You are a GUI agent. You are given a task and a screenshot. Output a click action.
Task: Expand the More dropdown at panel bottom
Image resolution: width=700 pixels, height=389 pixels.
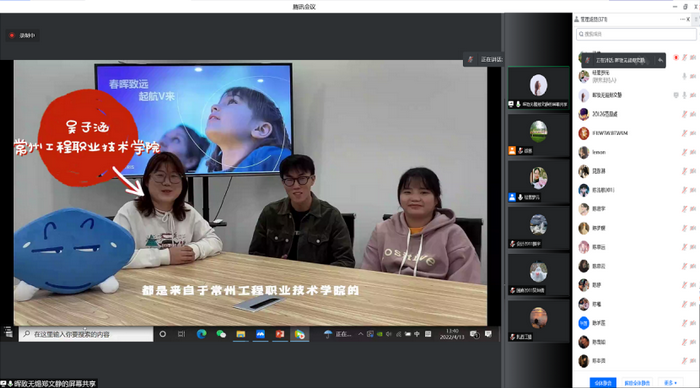670,383
